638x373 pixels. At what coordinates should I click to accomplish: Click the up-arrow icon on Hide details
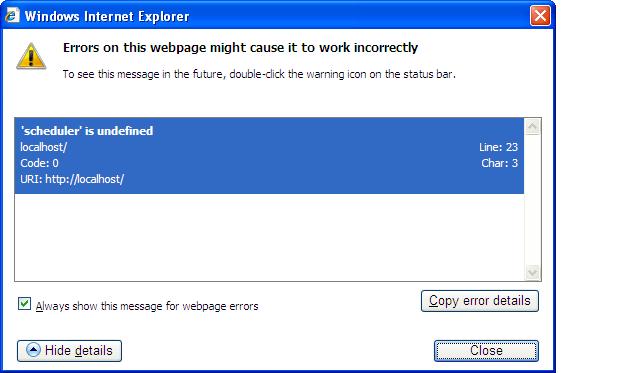coord(33,350)
